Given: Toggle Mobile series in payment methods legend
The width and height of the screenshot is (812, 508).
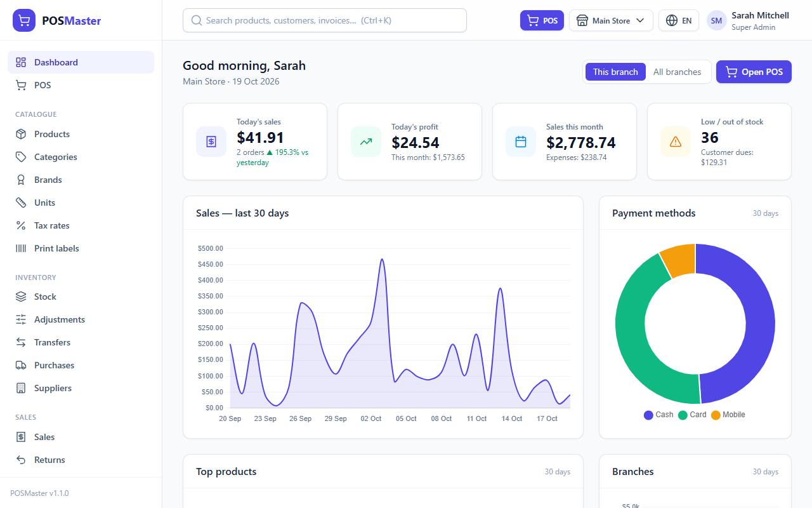Looking at the screenshot, I should [728, 415].
